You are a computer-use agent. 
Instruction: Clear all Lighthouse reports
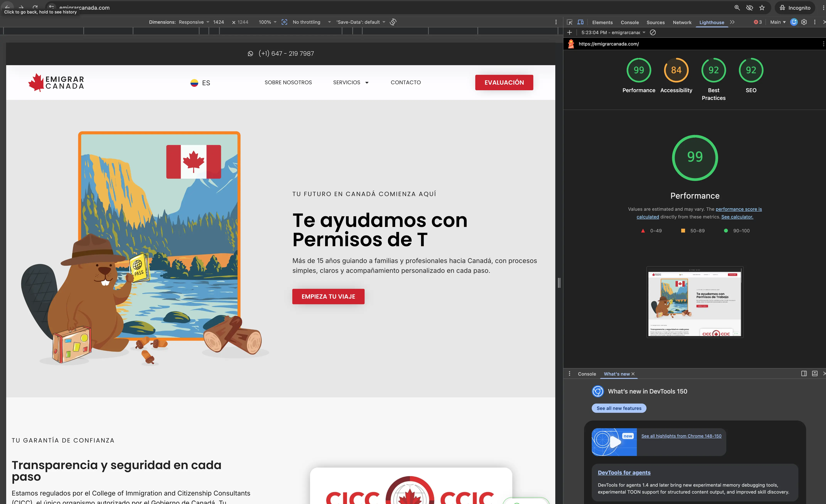tap(653, 33)
